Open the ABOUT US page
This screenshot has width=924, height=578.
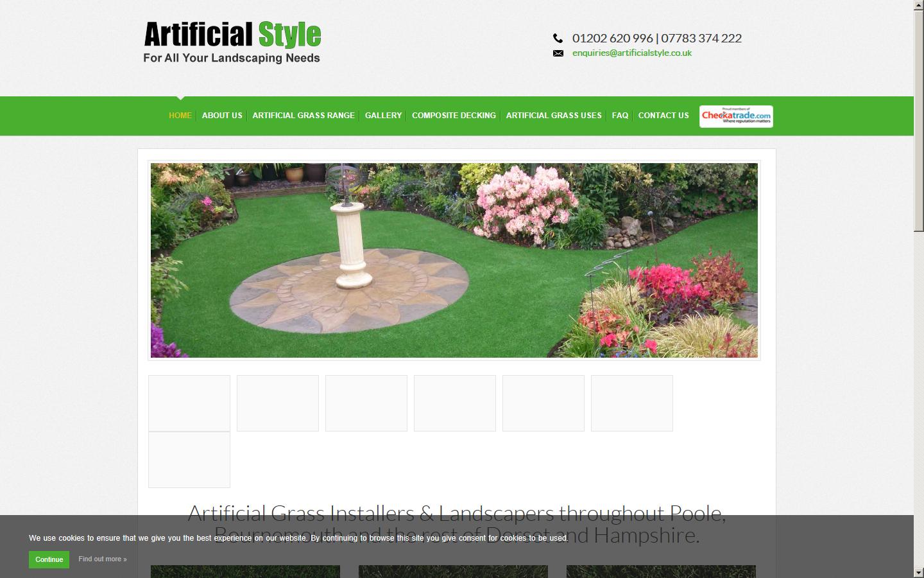tap(222, 116)
